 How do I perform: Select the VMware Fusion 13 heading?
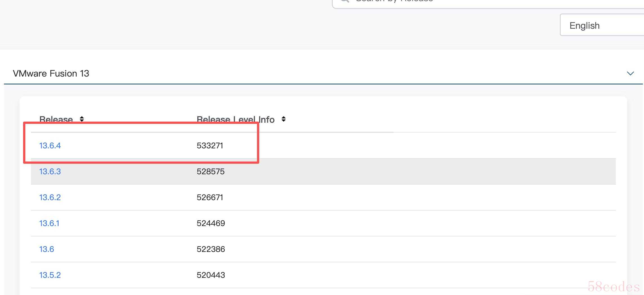[51, 73]
